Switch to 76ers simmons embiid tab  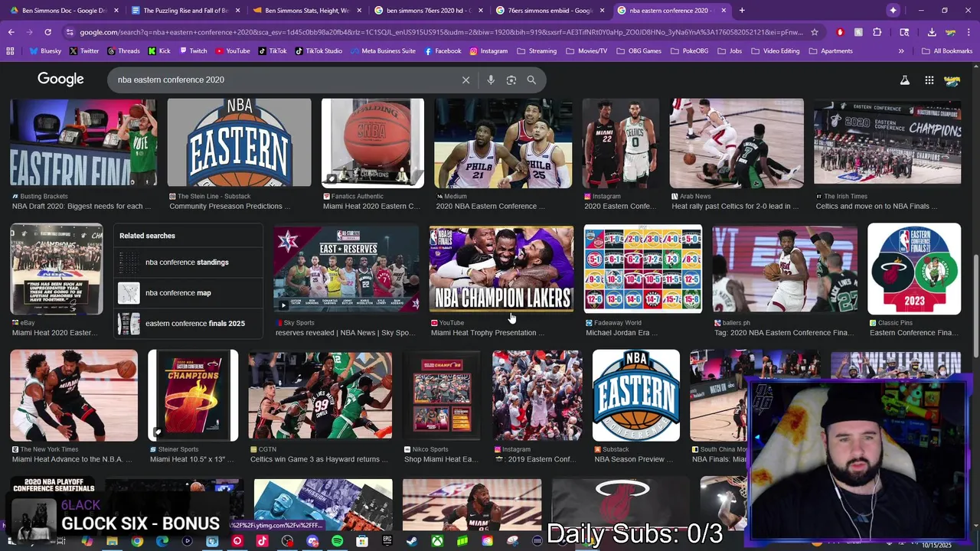click(551, 11)
